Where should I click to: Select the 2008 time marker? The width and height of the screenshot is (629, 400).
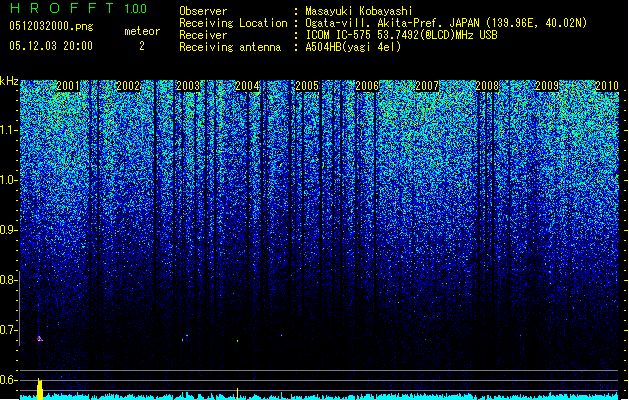[x=487, y=86]
